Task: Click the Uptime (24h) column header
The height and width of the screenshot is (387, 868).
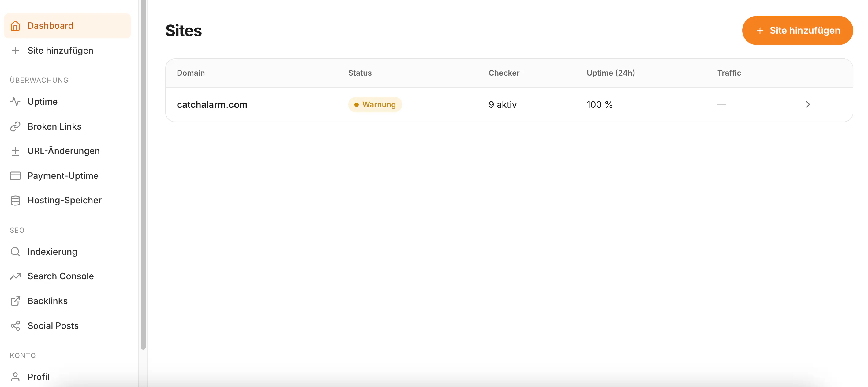Action: (x=611, y=73)
